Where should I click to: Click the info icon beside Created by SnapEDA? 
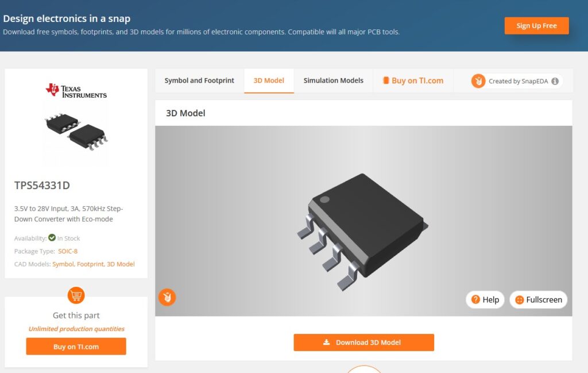point(555,81)
